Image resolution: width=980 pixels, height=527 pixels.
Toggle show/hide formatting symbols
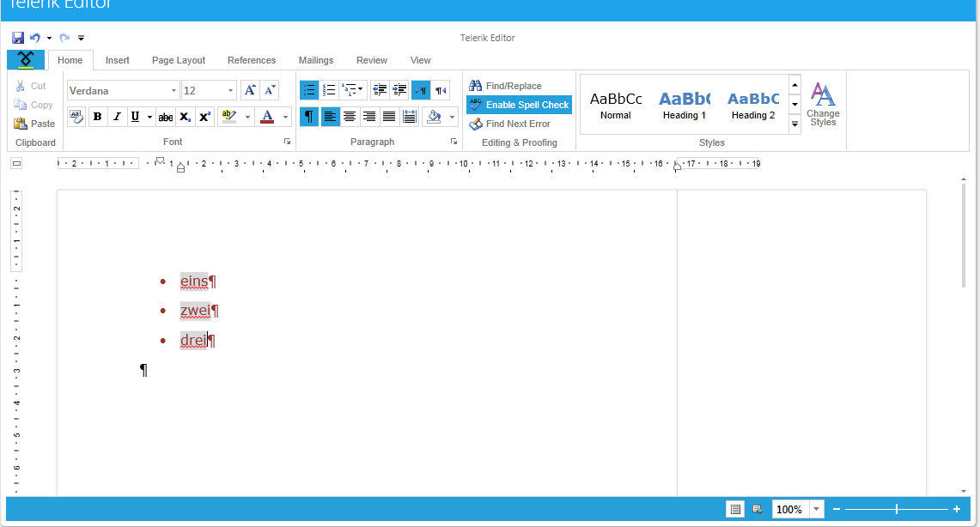pos(308,117)
